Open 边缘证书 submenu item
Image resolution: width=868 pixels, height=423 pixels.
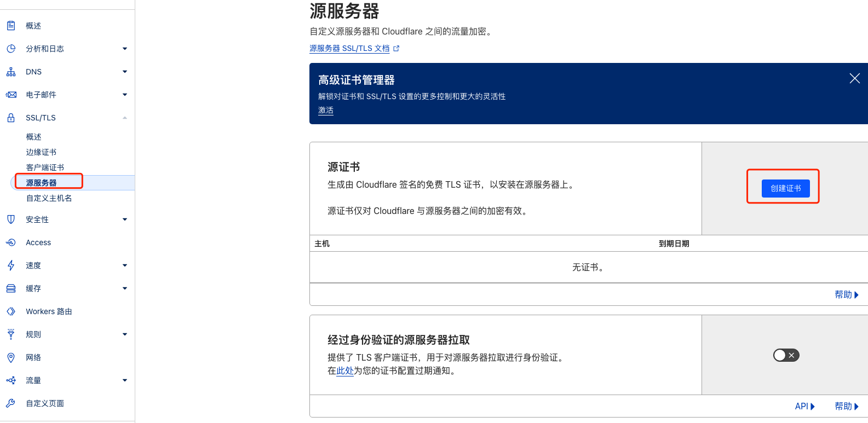(41, 152)
